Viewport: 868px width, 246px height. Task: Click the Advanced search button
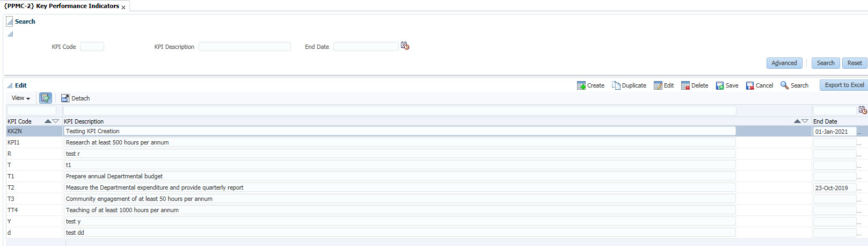[x=784, y=63]
